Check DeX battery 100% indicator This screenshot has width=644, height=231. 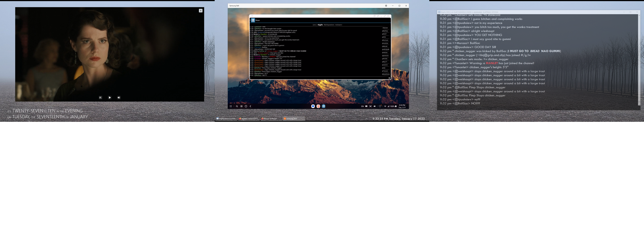pyautogui.click(x=393, y=106)
